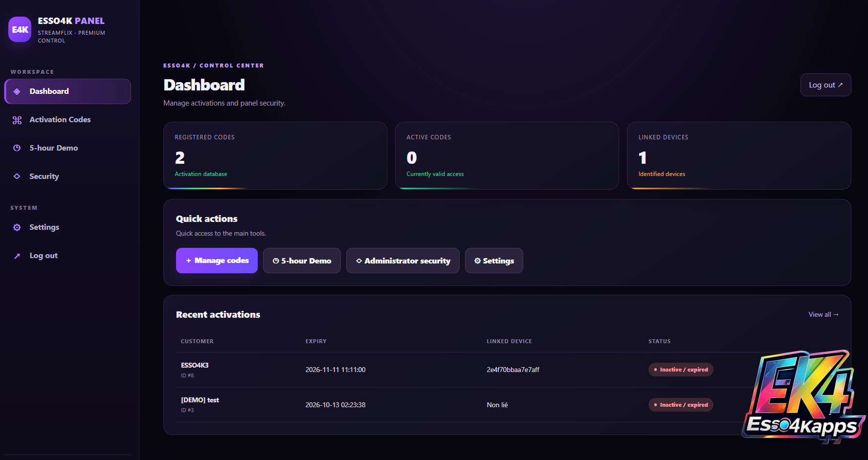The width and height of the screenshot is (868, 460).
Task: Click the Identified devices caption
Action: click(662, 174)
